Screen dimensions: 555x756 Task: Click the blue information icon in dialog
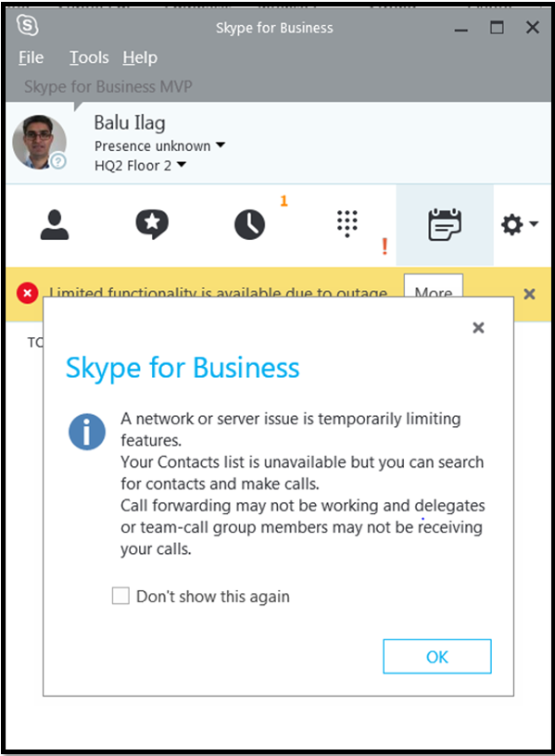(x=87, y=432)
